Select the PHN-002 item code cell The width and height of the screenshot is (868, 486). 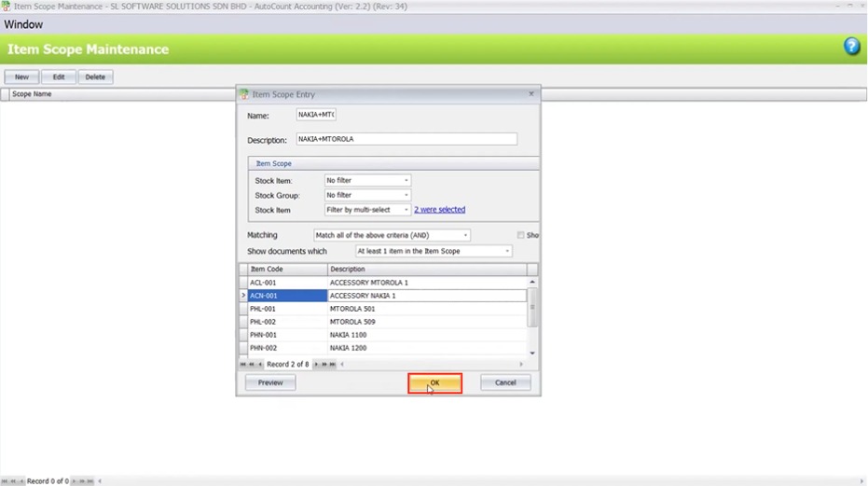(x=287, y=348)
